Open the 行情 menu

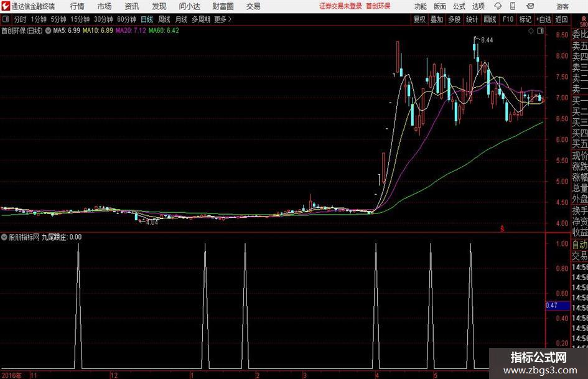pyautogui.click(x=77, y=6)
